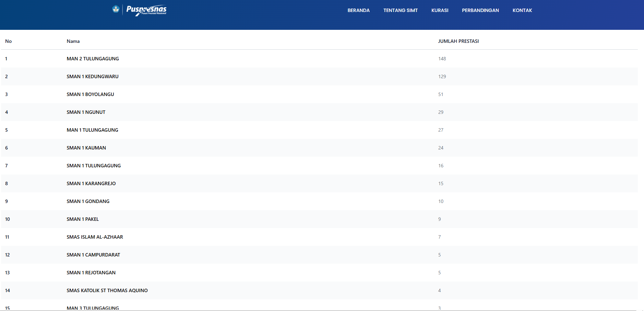
Task: Click the Puspresnas logo
Action: (x=146, y=10)
